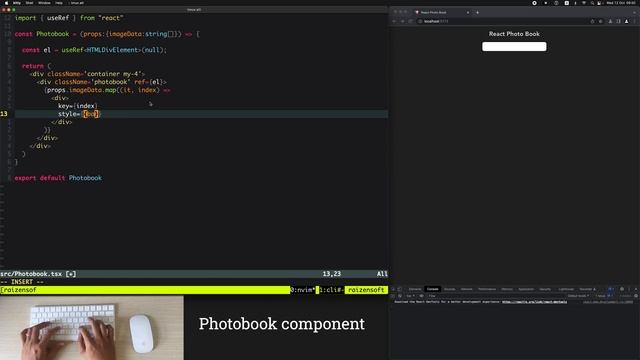Click the -- INSERT -- mode indicator
The height and width of the screenshot is (360, 640).
pos(22,282)
